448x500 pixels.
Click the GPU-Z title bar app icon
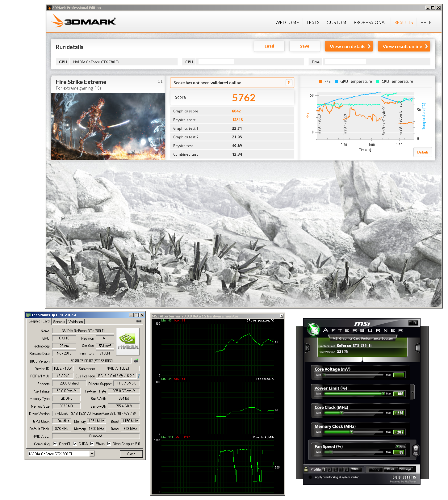pos(28,315)
